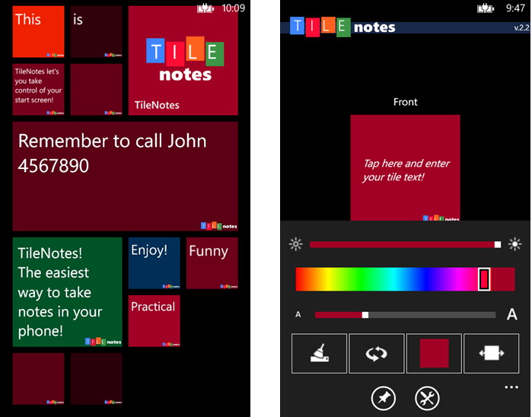Tap the 'Tap here and enter your tile text!' tile
Viewport: 532px width, 417px height.
coord(405,168)
